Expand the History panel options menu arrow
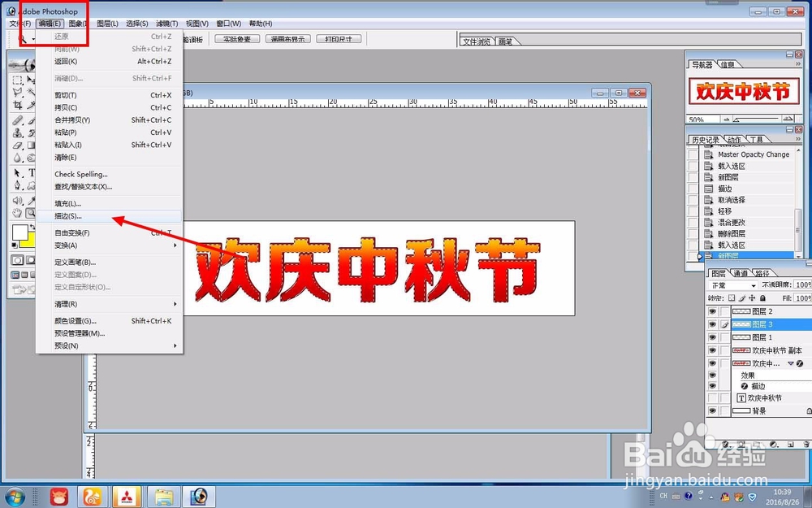Screen dimensions: 812x508 tap(798, 138)
